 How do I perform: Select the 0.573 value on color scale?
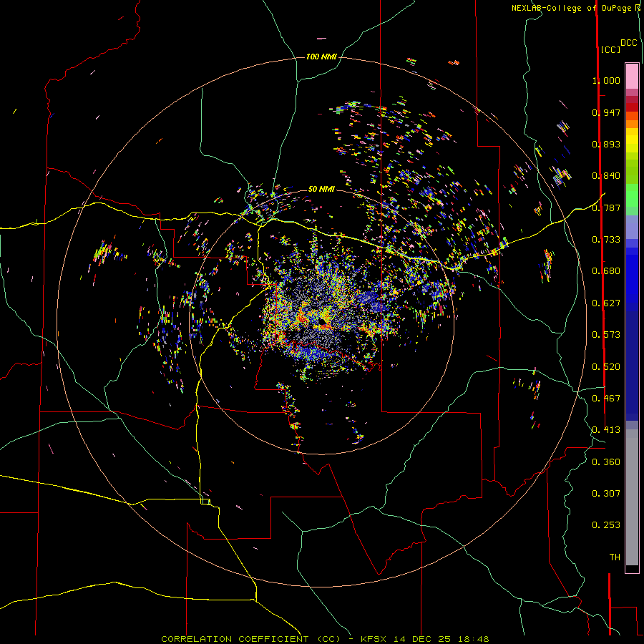(x=606, y=334)
